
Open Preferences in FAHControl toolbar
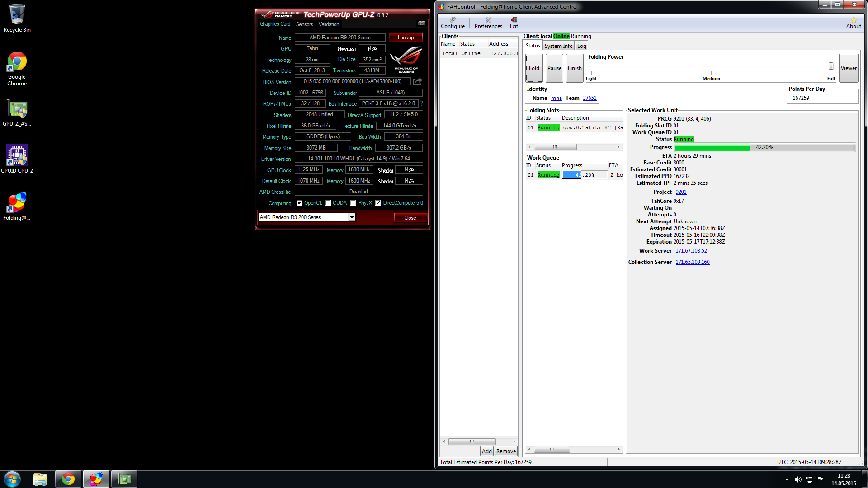pyautogui.click(x=488, y=22)
